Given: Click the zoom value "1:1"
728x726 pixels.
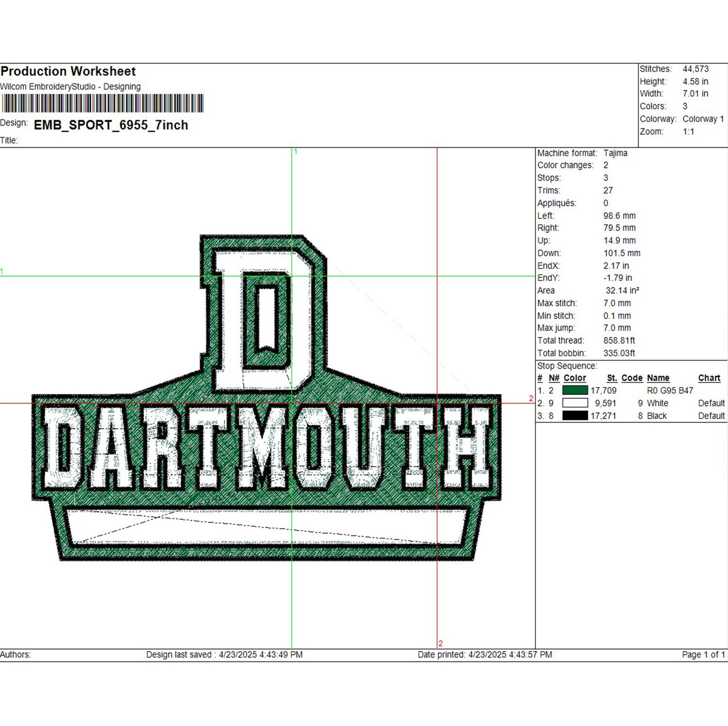Looking at the screenshot, I should click(689, 132).
